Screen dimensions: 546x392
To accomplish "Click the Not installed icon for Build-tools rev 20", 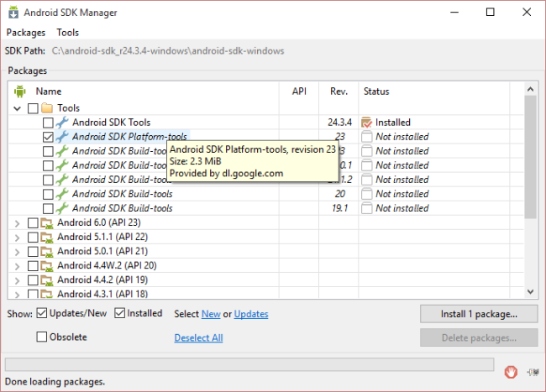I will click(367, 194).
